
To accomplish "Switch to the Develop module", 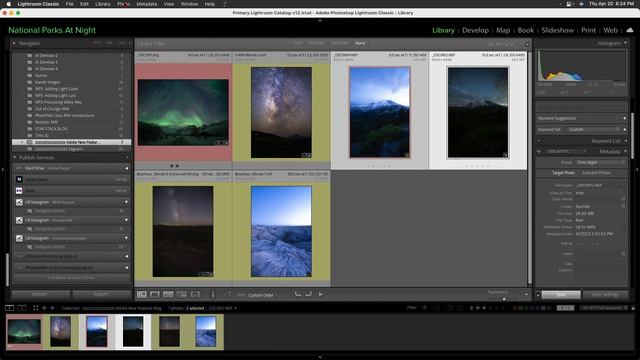I will pos(475,30).
